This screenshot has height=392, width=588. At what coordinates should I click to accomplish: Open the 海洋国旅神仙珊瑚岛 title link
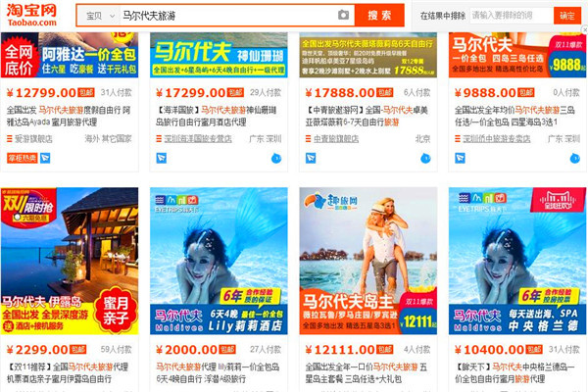point(217,116)
